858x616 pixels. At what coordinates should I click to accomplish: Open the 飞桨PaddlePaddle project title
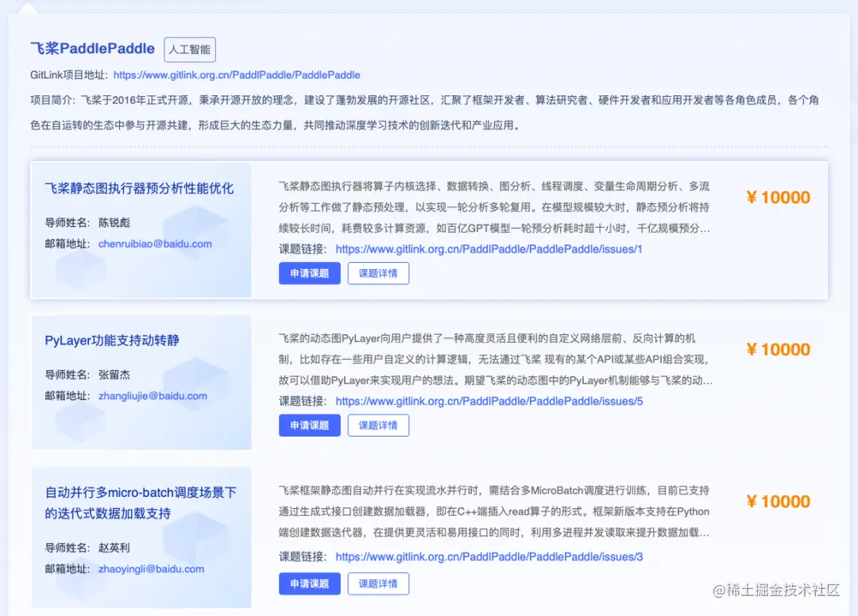(92, 48)
